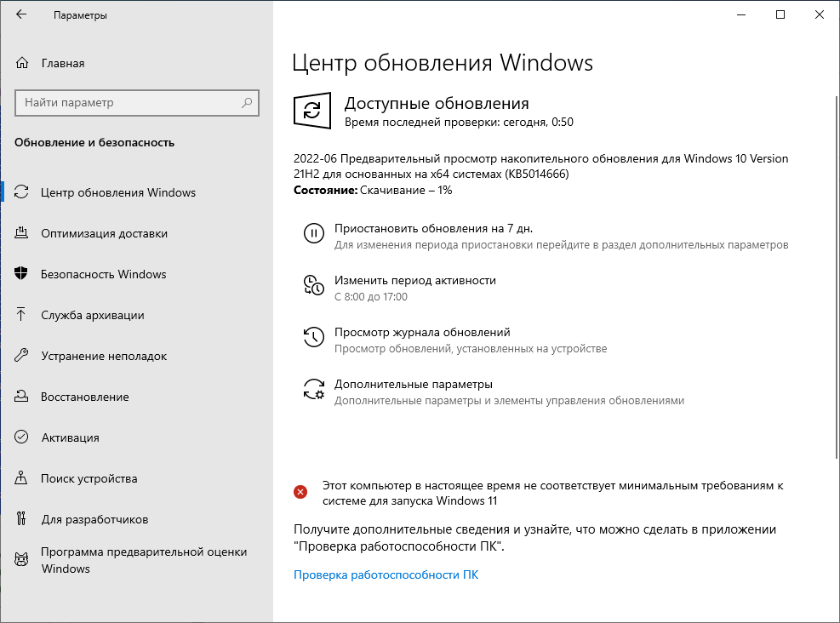Open Для разработчиков settings page
The height and width of the screenshot is (623, 840).
[x=94, y=519]
